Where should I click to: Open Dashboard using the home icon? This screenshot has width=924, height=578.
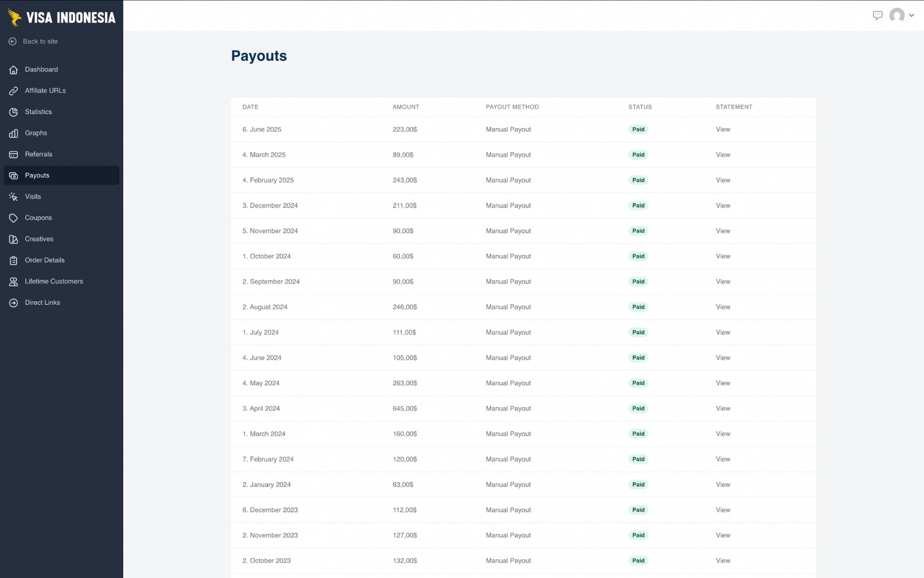(13, 69)
